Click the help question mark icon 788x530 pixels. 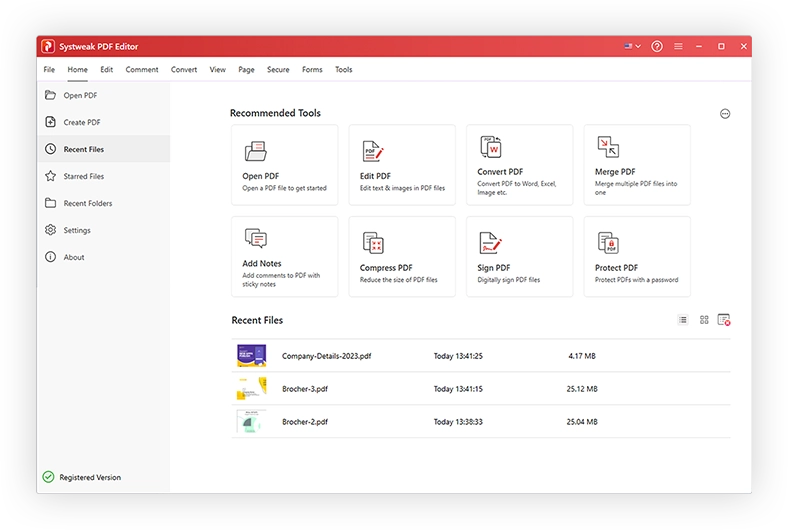pos(657,46)
